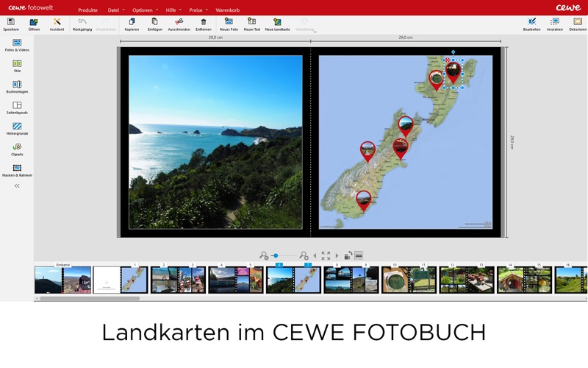Image resolution: width=588 pixels, height=368 pixels.
Task: Select the Einband cover thumbnail
Action: tap(63, 280)
